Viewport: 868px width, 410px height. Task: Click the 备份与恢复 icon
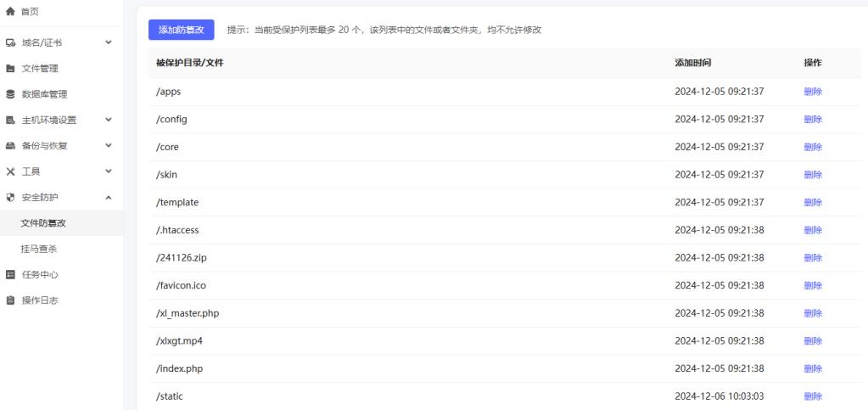10,146
